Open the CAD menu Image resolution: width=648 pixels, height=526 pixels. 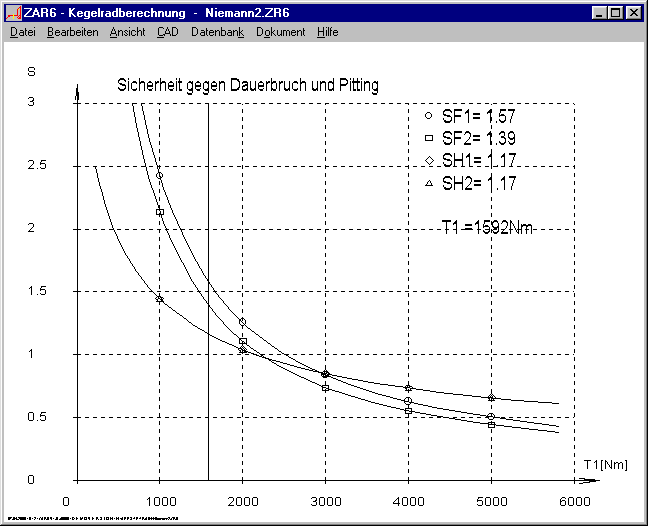pyautogui.click(x=167, y=32)
